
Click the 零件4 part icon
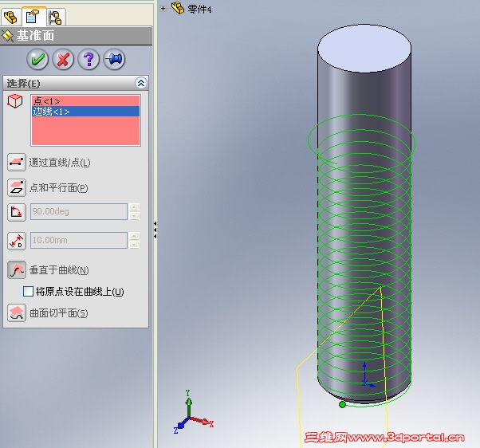[x=178, y=8]
